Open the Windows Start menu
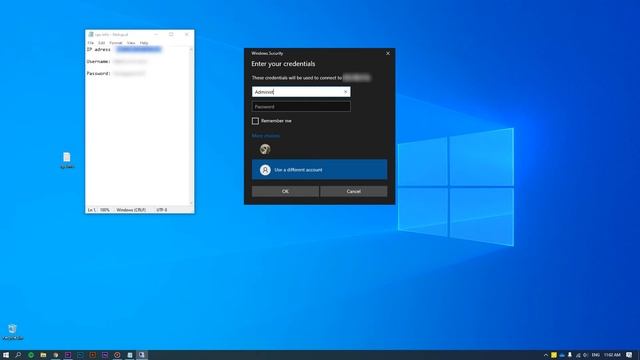The image size is (640, 360). (6, 355)
